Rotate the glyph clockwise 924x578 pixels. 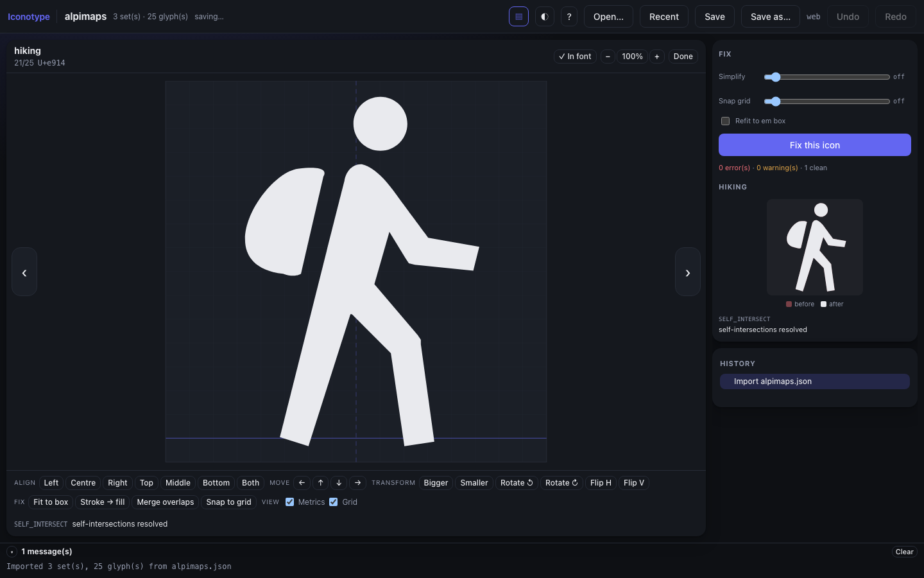(561, 483)
